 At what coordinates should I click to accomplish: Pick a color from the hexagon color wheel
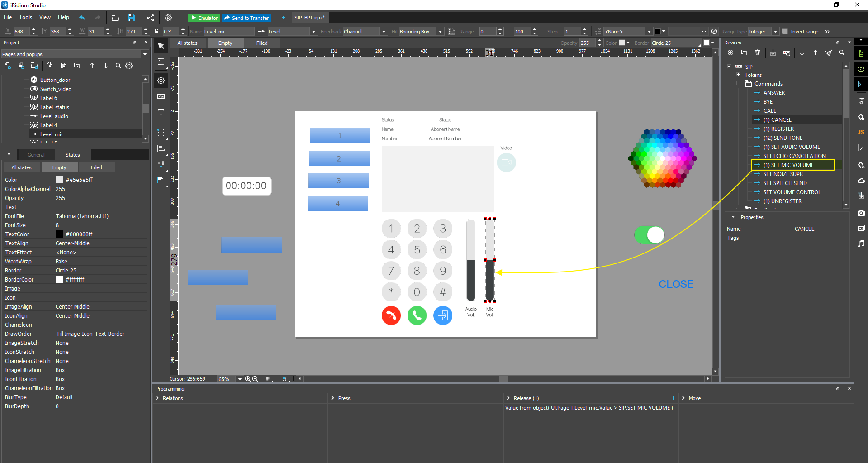click(x=662, y=159)
